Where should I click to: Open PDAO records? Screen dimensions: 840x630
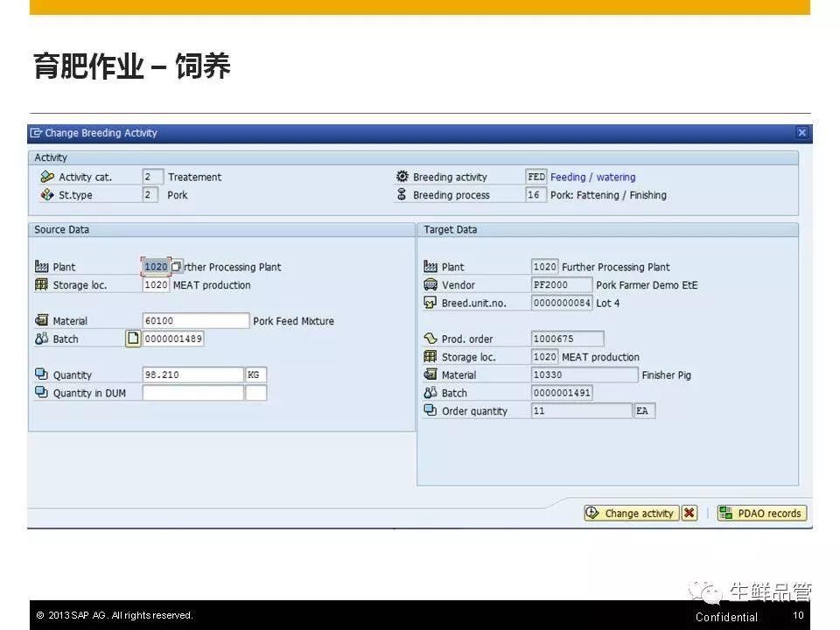[761, 514]
